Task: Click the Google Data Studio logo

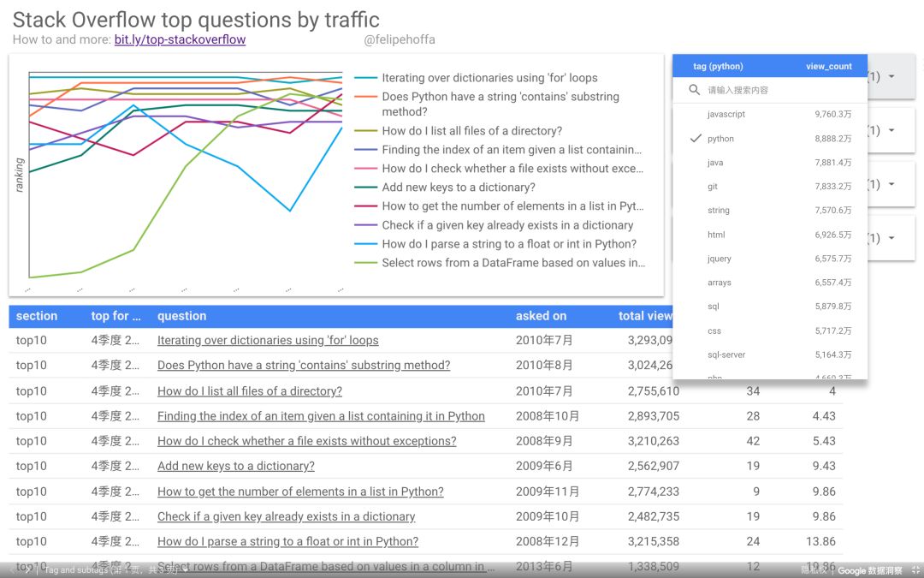Action: click(x=870, y=570)
